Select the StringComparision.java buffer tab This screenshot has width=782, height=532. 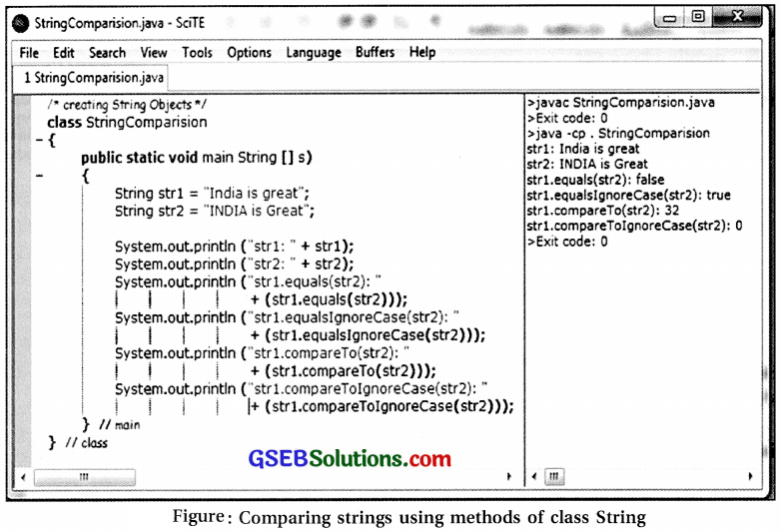[93, 78]
